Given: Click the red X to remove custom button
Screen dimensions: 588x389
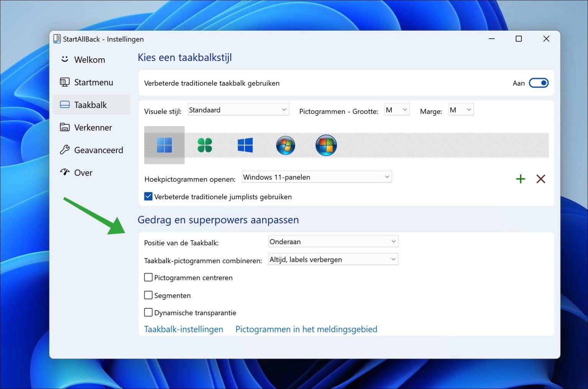Looking at the screenshot, I should (540, 179).
